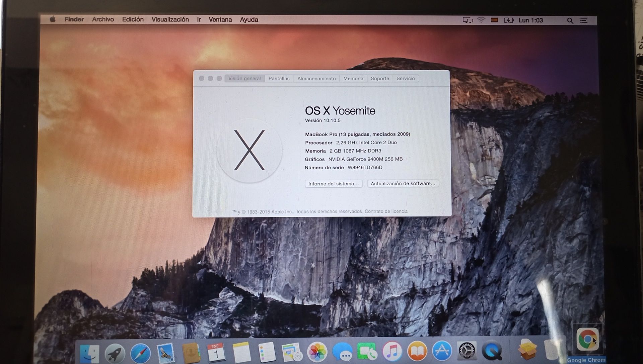Switch to the Memoria tab
Screen dimensions: 643x364
point(353,78)
